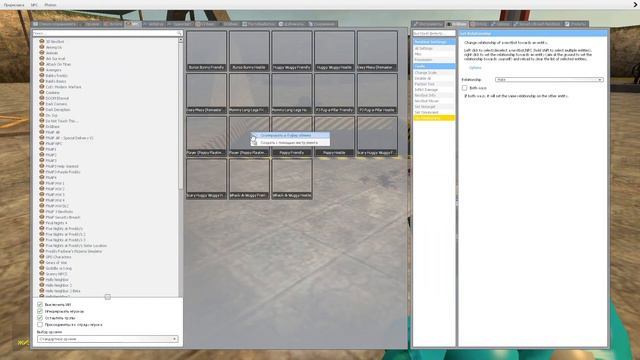
Task: Open the Godzilla vs Kong category
Action: tap(58, 268)
